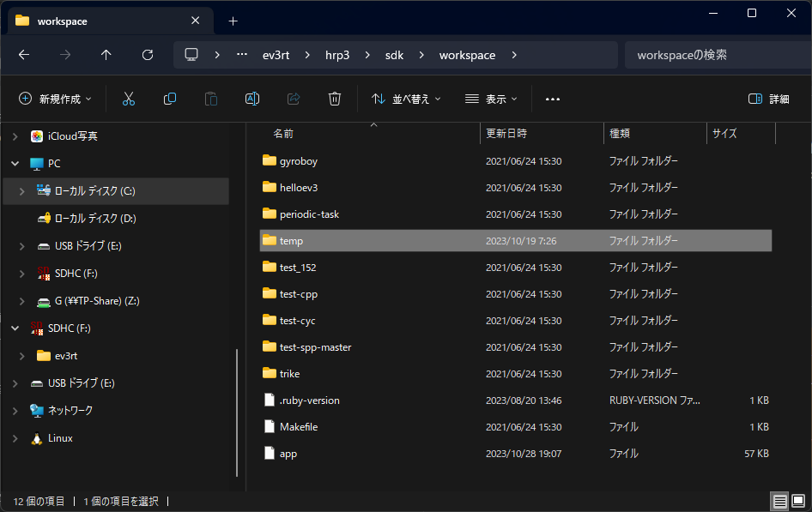Screen dimensions: 812x512
Task: Open the 新規作成 dropdown
Action: (x=55, y=98)
